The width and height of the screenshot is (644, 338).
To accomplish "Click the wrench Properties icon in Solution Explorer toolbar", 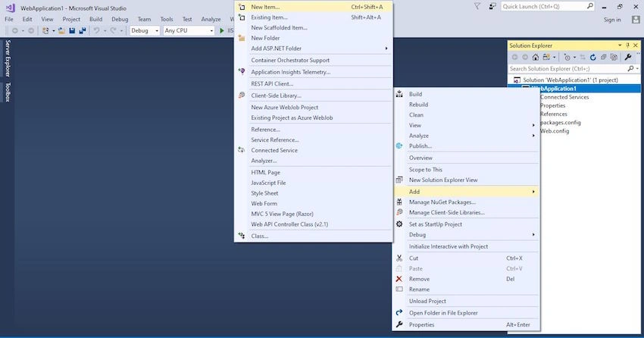I will [x=628, y=57].
